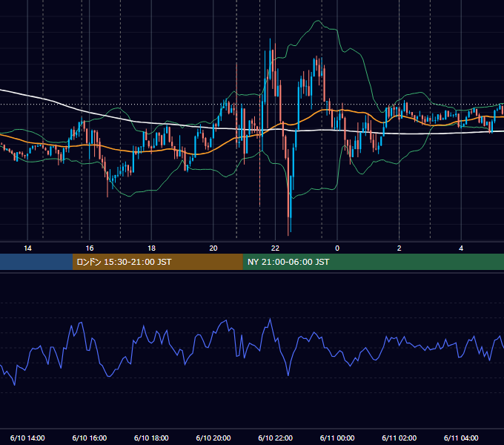Screen dimensions: 504x445
Task: Click hour label 16 on the price chart axis
Action: tap(90, 248)
